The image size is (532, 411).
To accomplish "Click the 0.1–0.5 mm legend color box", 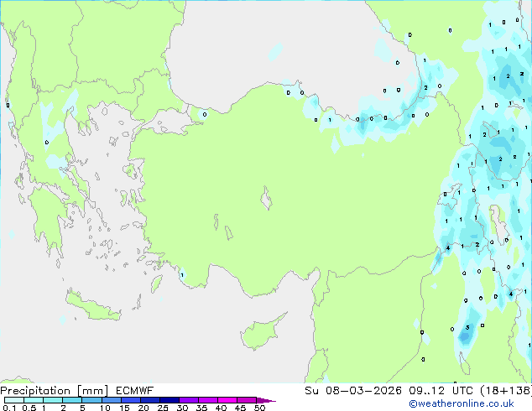I will pyautogui.click(x=14, y=400).
